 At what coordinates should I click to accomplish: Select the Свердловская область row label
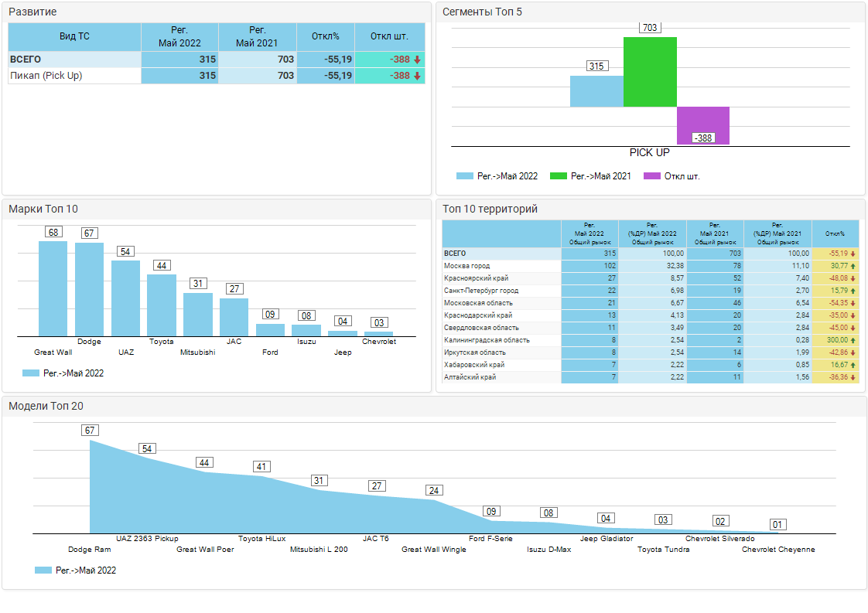[x=481, y=328]
